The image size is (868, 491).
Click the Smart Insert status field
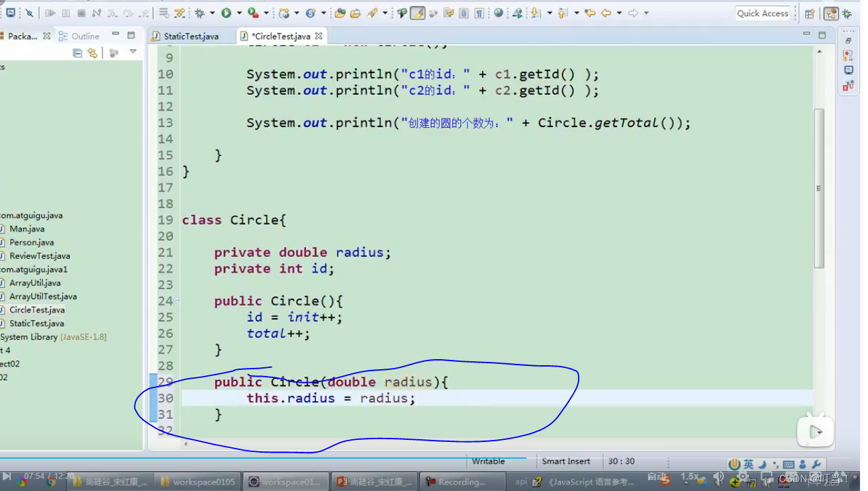[566, 461]
